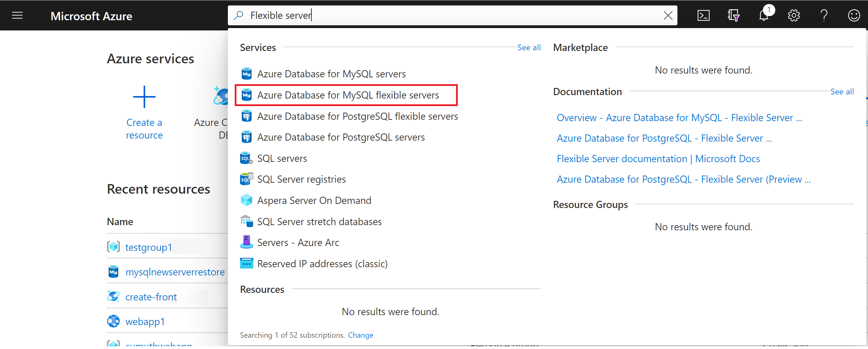Click See all next to Documentation

842,92
